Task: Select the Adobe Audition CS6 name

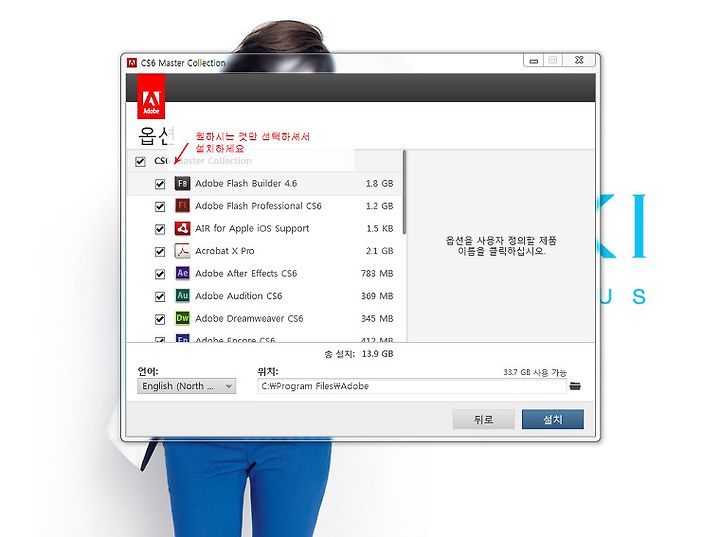Action: tap(239, 296)
